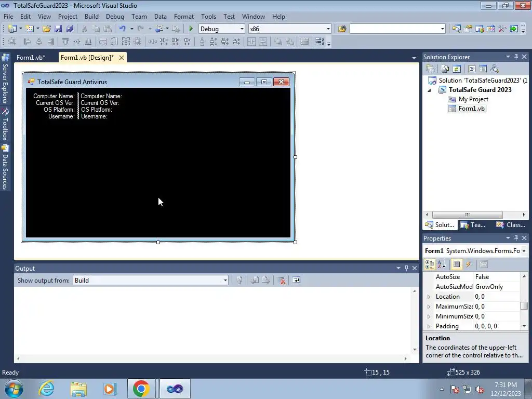Switch to the Form1.vb* code tab
This screenshot has height=399, width=532.
pyautogui.click(x=31, y=58)
